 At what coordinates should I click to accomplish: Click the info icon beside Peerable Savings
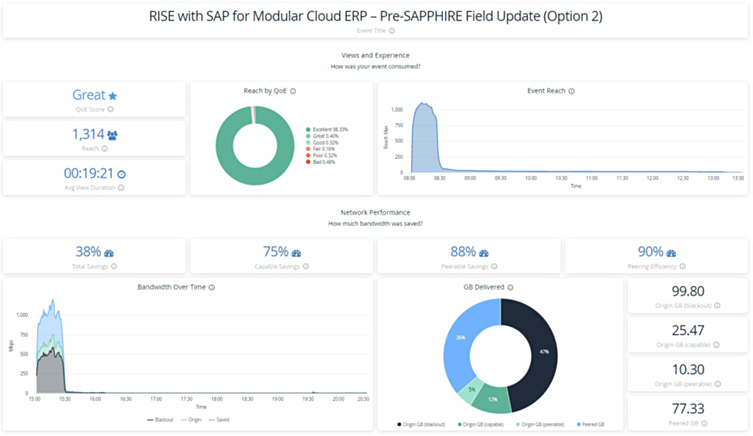(x=494, y=266)
